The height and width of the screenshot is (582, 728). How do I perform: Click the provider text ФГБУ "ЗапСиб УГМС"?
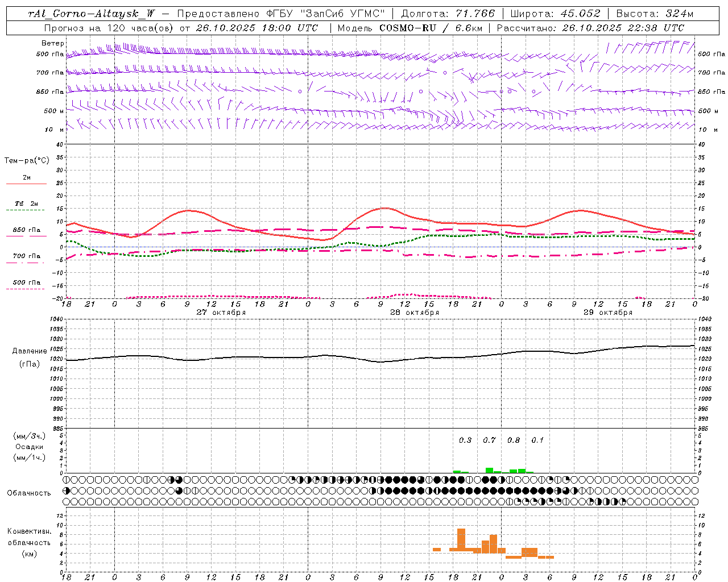point(325,14)
